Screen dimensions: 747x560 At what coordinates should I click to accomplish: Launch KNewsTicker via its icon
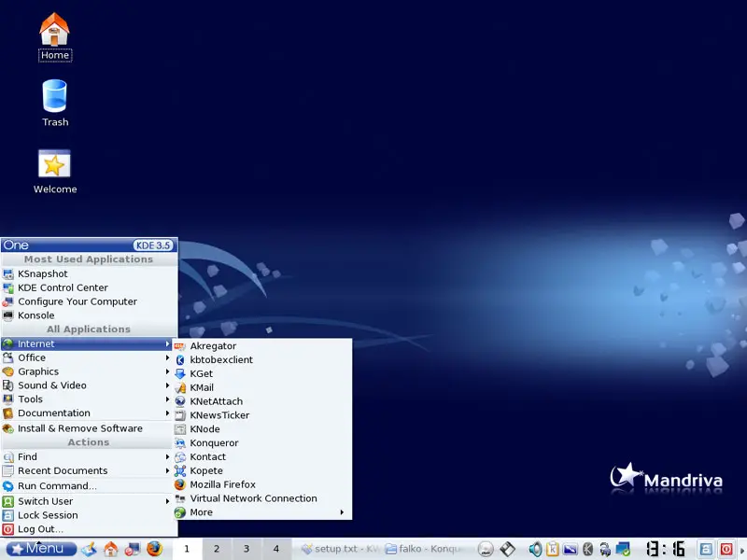[179, 415]
